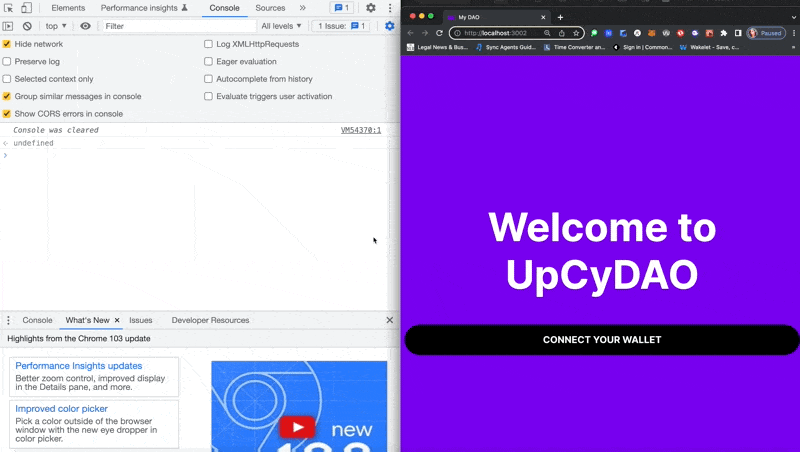Enable Log XMLHttpRequests checkbox
The width and height of the screenshot is (800, 452).
(x=208, y=44)
